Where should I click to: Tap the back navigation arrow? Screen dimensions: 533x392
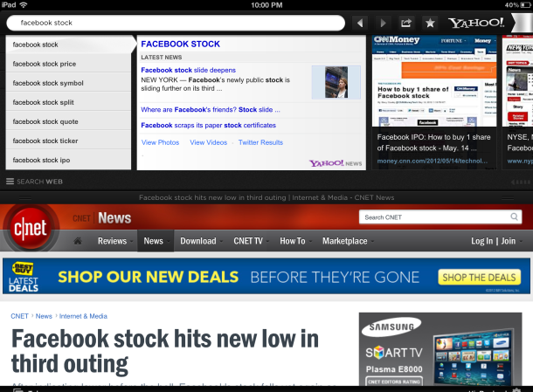click(360, 23)
